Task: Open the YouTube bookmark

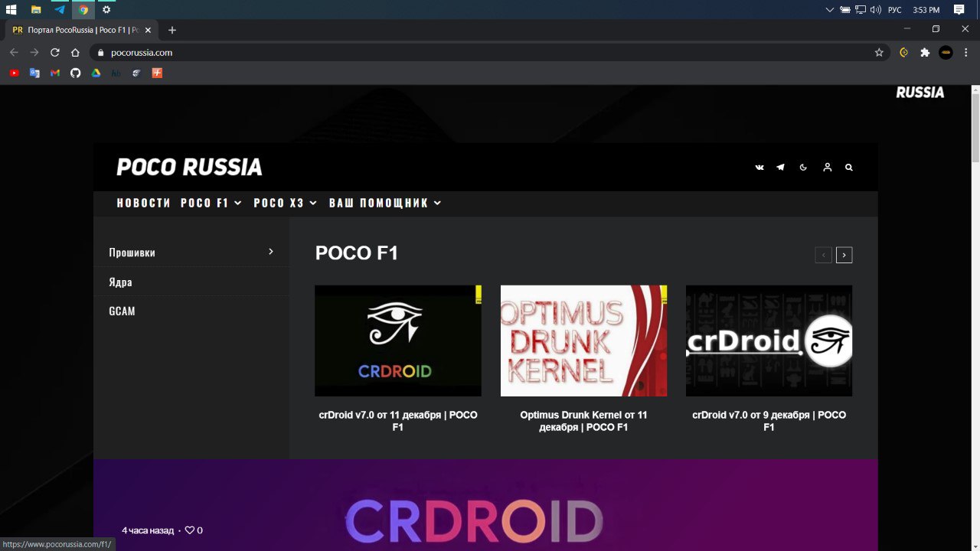Action: click(x=14, y=73)
